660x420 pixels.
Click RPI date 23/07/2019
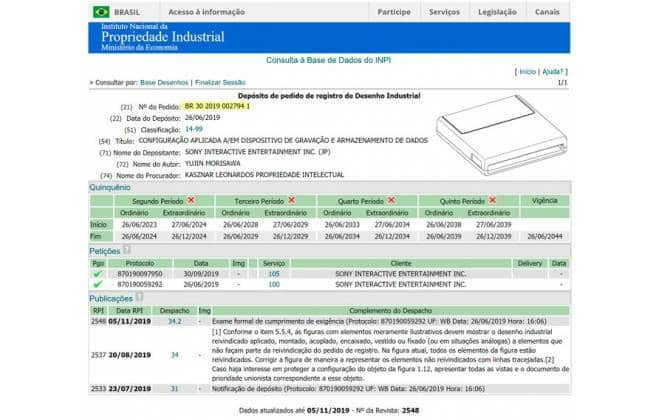click(x=130, y=389)
